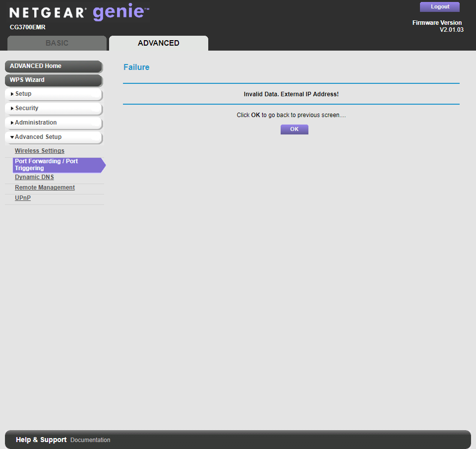Click Help & Support in the footer

(x=41, y=440)
